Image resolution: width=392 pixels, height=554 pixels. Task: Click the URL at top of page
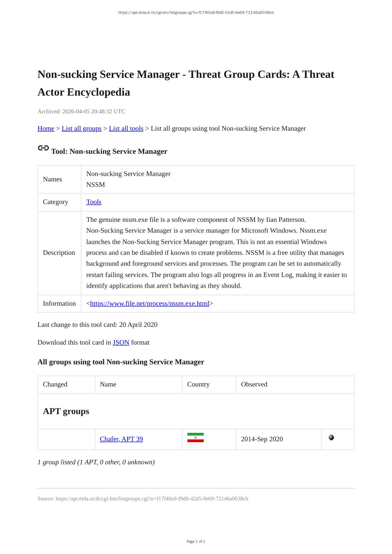point(196,13)
